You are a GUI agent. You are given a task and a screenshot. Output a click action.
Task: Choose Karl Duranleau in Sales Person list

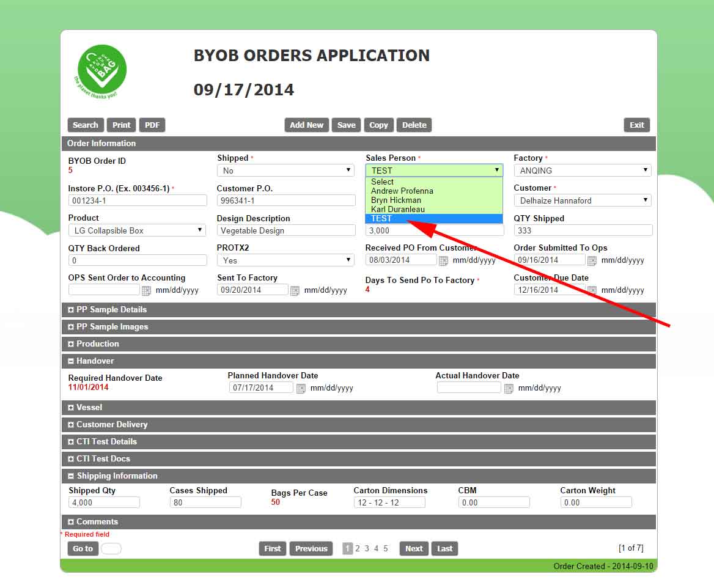click(434, 209)
